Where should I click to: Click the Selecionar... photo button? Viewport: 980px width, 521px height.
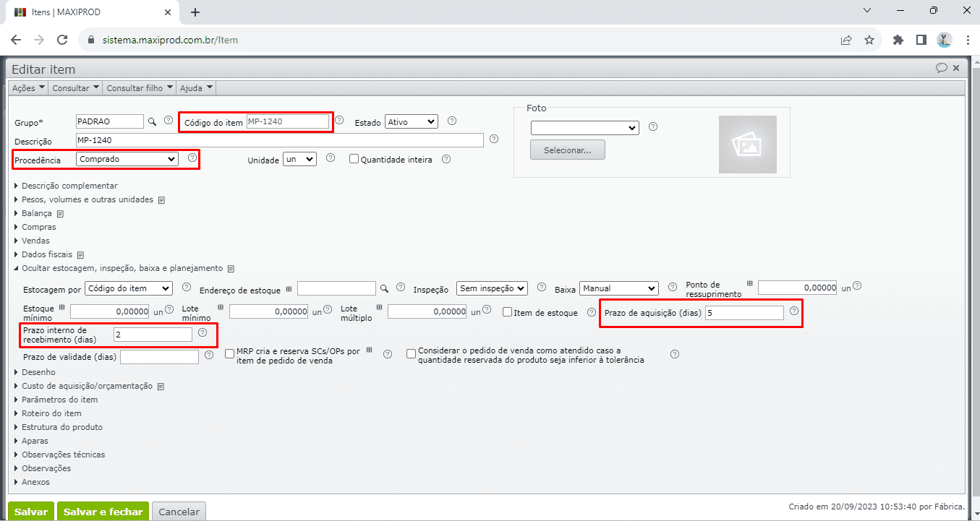(x=568, y=150)
